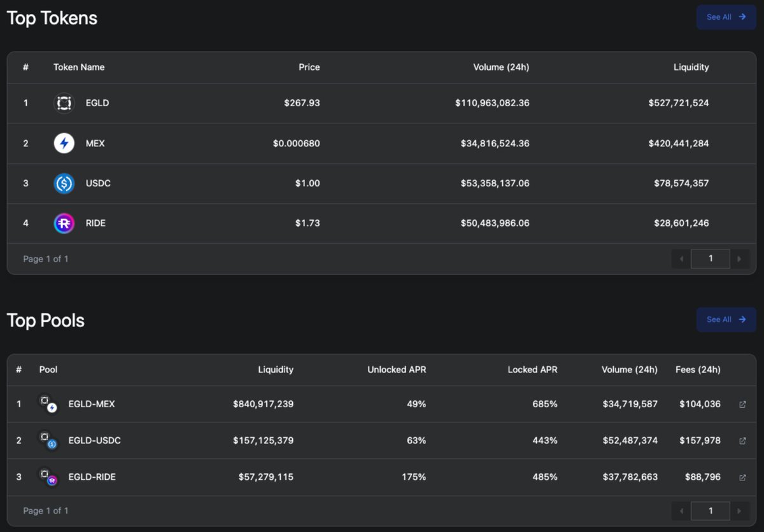Select the MEX token name
Image resolution: width=764 pixels, height=532 pixels.
95,143
